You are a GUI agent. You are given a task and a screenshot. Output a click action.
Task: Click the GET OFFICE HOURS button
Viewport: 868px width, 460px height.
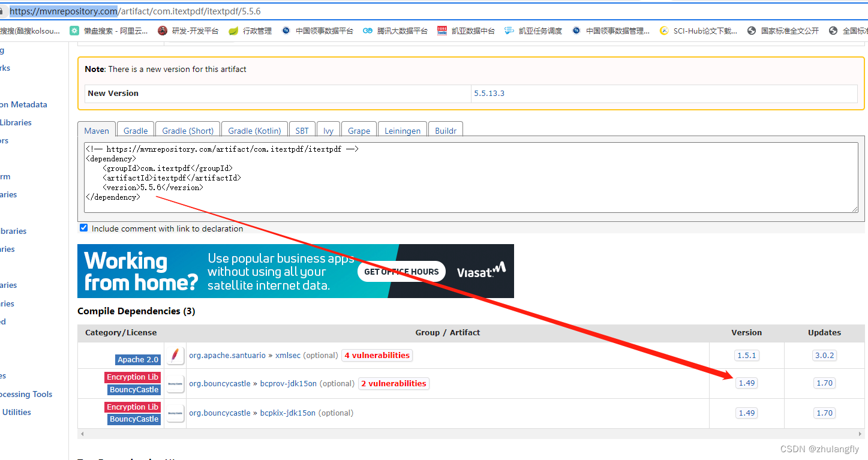[401, 271]
